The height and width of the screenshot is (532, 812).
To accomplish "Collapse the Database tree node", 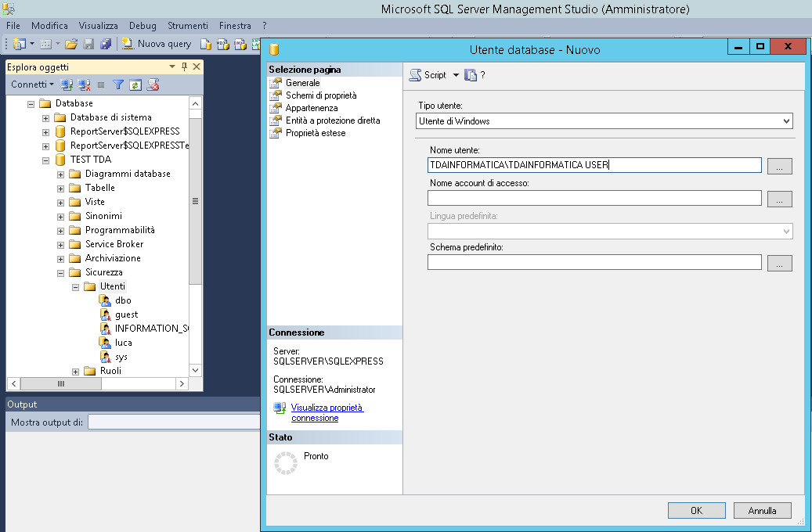I will coord(31,104).
